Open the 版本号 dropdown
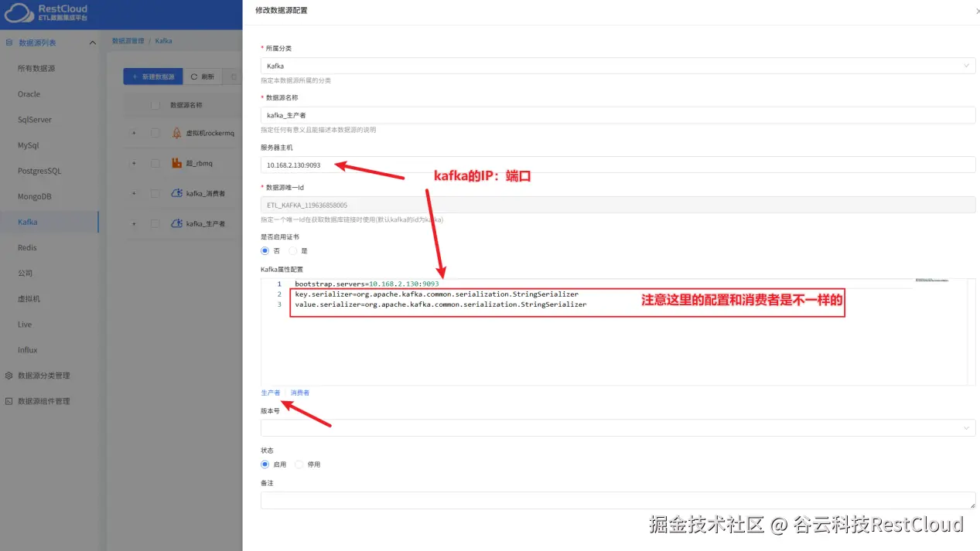 [x=618, y=427]
